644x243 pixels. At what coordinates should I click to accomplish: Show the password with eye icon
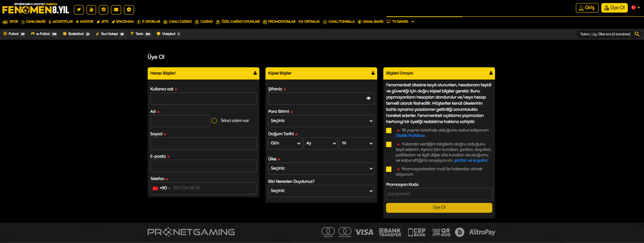(368, 98)
